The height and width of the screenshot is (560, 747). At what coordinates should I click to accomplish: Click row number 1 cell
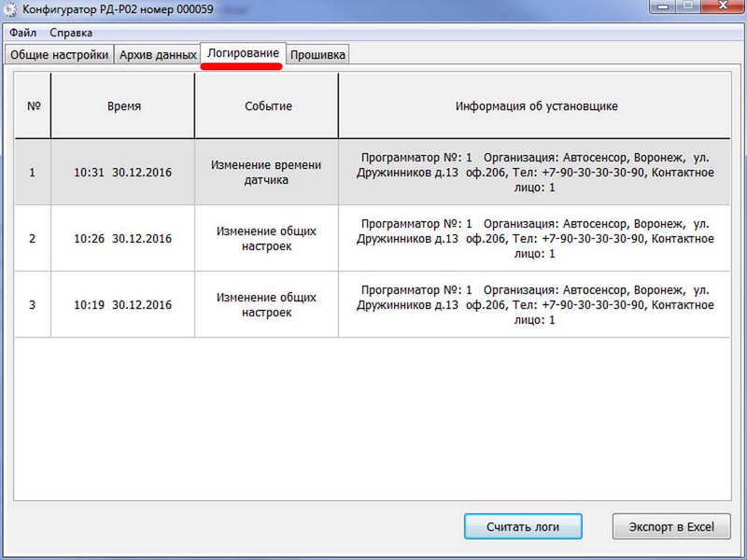pos(33,173)
